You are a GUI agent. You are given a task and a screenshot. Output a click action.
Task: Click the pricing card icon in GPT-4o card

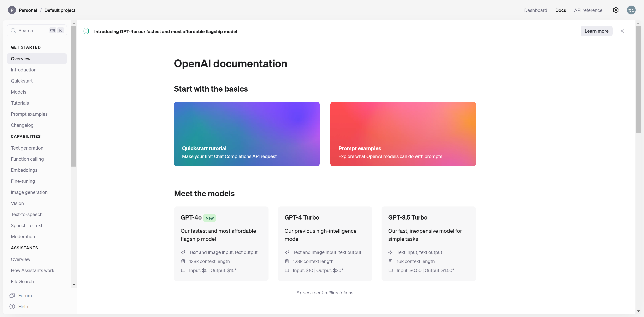coord(183,270)
